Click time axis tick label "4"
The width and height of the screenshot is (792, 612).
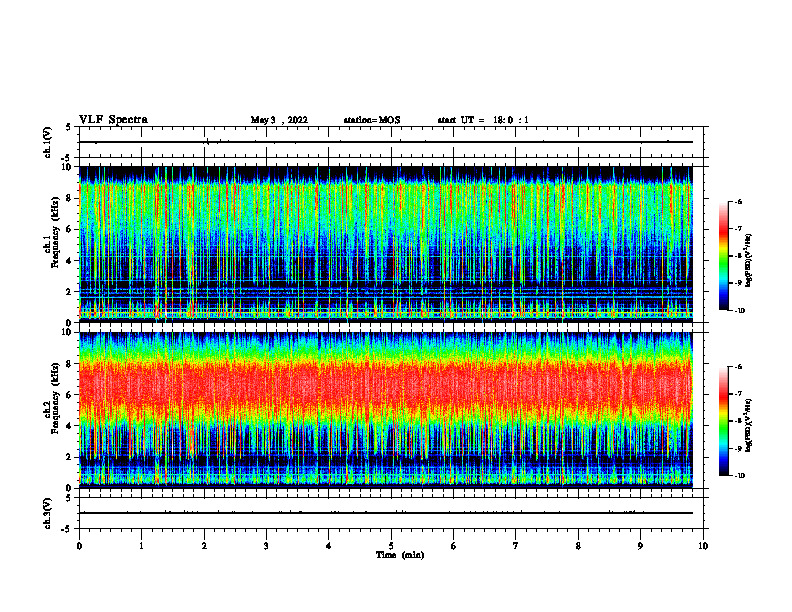[329, 546]
